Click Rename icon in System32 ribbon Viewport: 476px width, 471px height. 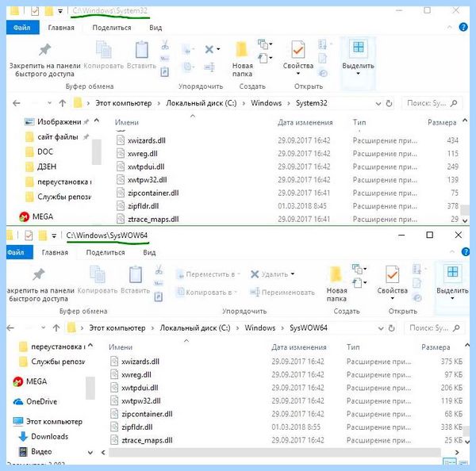209,67
